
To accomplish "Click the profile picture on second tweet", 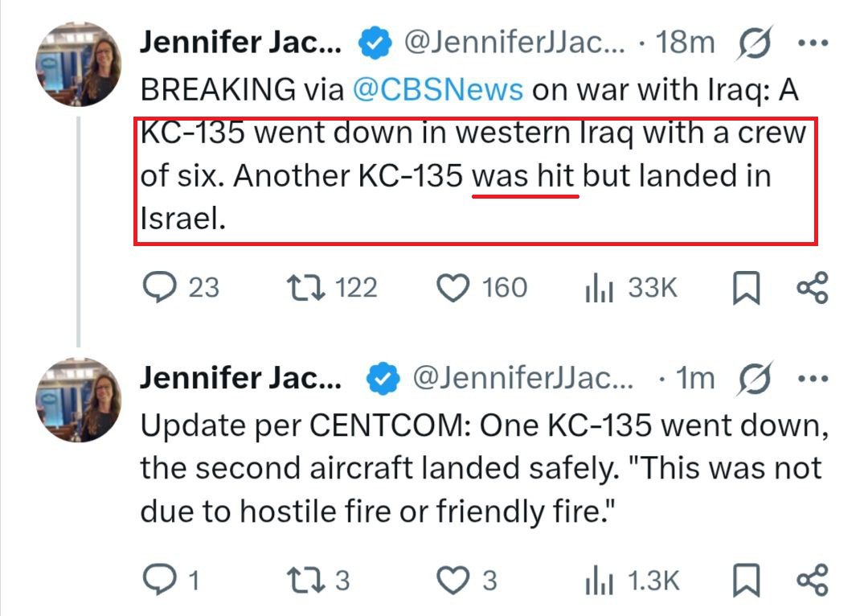I will 78,400.
